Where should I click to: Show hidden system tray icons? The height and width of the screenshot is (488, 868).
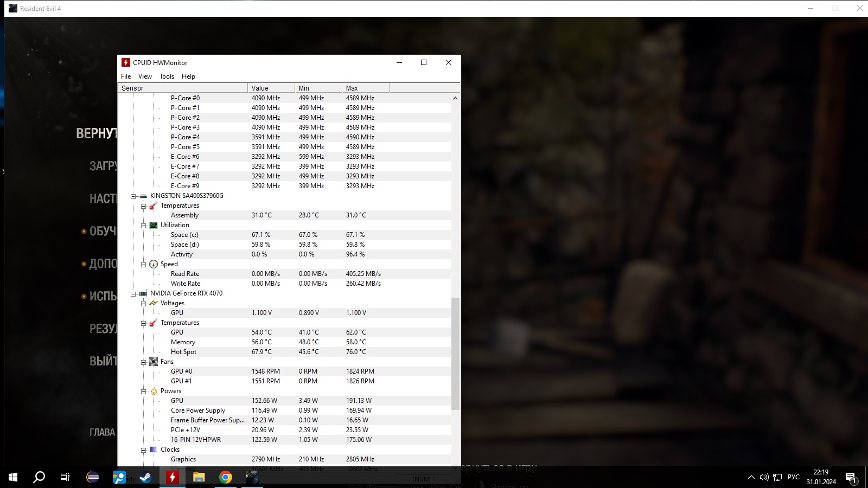tap(751, 477)
